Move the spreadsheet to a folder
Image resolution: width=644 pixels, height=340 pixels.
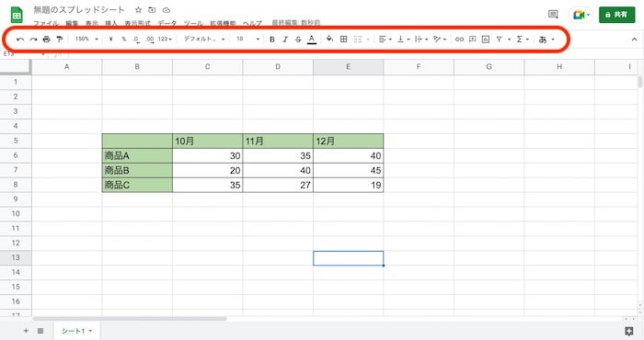point(152,10)
